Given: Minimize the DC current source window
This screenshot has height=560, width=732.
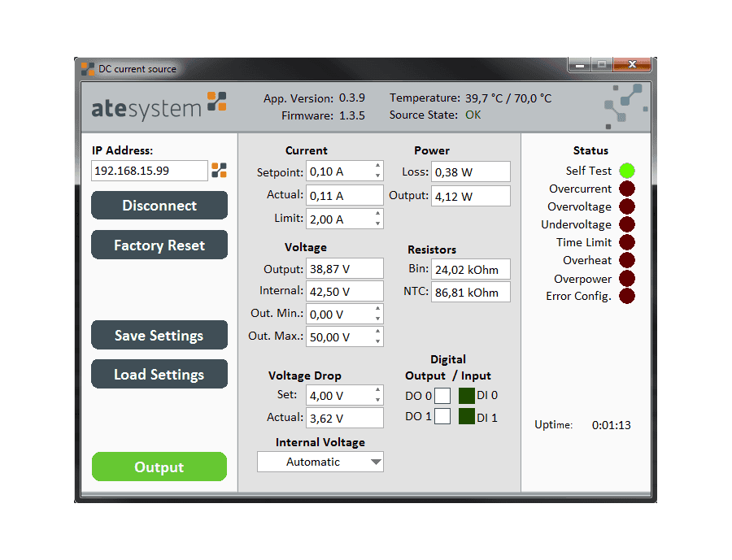Looking at the screenshot, I should coord(580,65).
